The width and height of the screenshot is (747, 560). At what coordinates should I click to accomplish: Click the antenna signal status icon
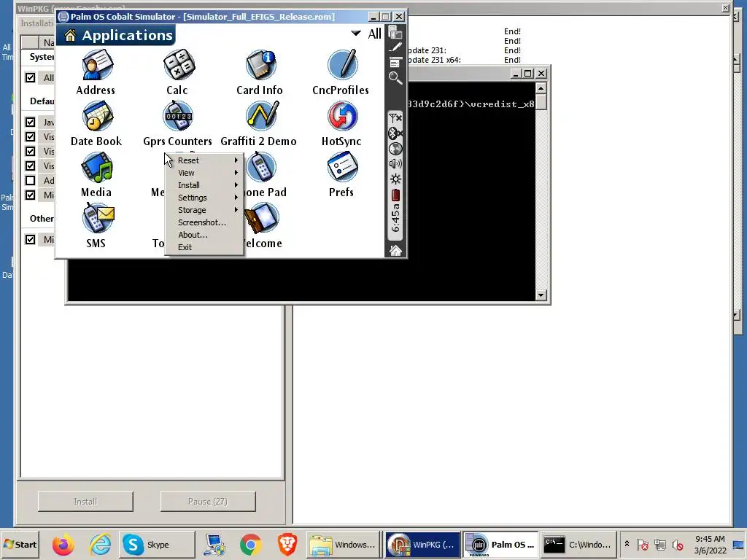[x=395, y=117]
